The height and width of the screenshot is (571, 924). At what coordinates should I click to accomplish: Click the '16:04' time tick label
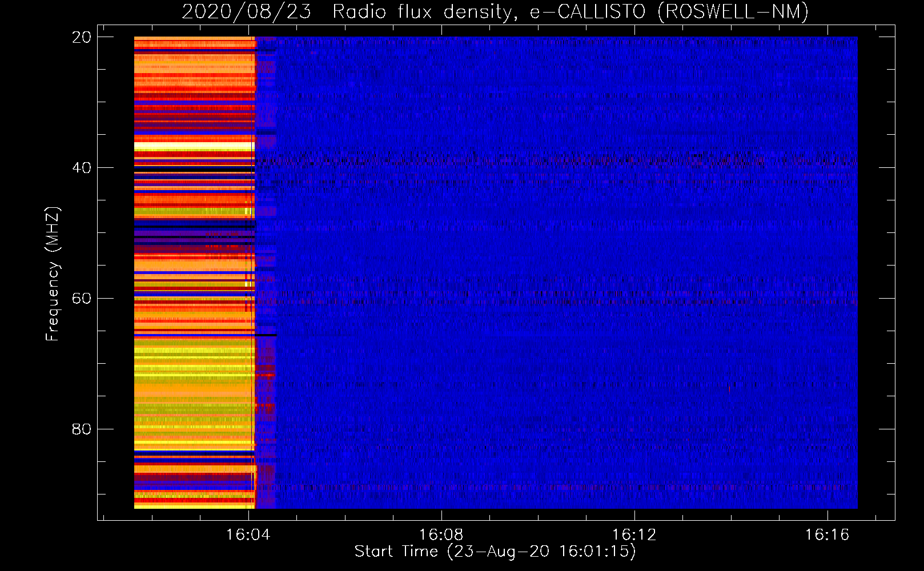pos(248,535)
